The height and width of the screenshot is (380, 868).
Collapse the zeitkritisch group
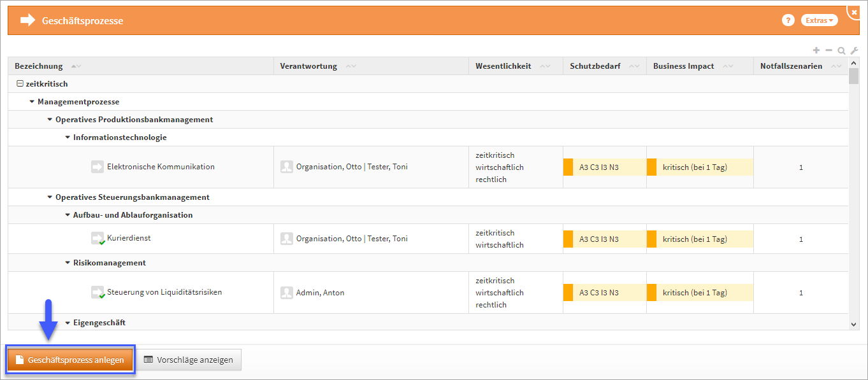tap(20, 84)
